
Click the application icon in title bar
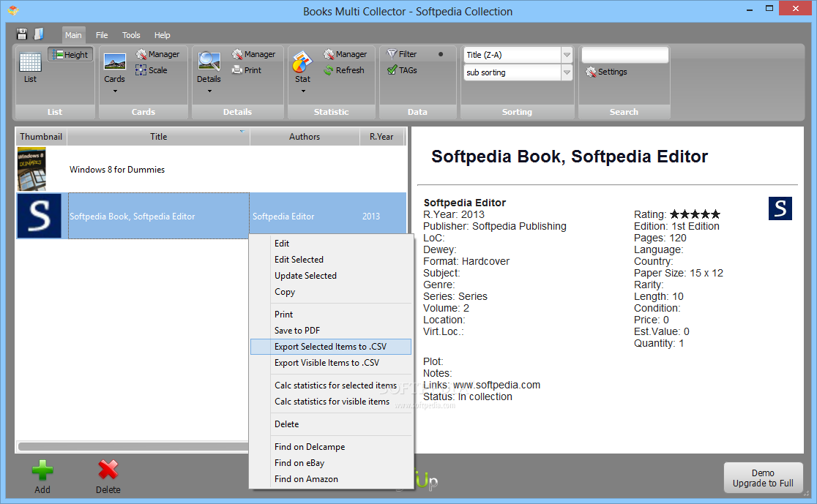pyautogui.click(x=13, y=10)
